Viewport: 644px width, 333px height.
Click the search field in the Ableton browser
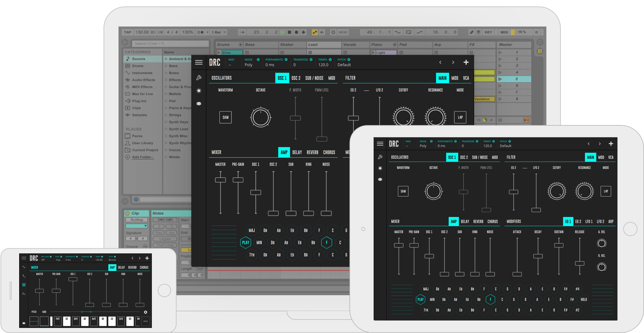(x=170, y=43)
